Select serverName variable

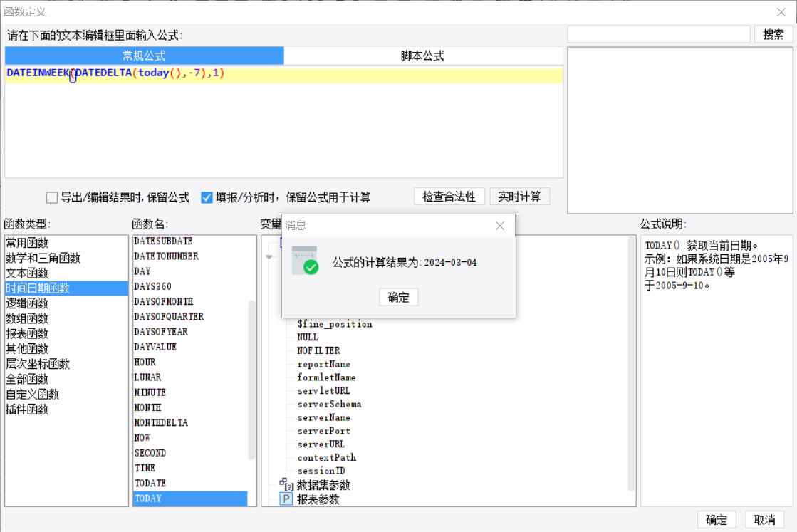(x=324, y=417)
